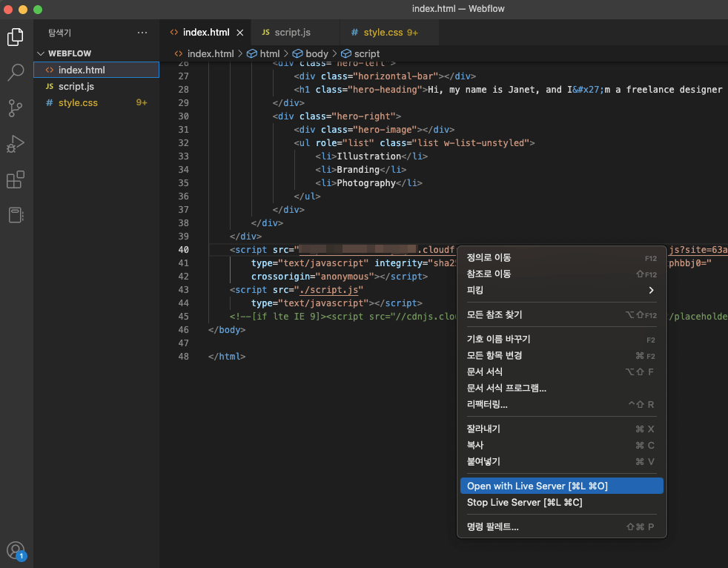The image size is (728, 568).
Task: Open the Search view in activity bar
Action: (16, 73)
